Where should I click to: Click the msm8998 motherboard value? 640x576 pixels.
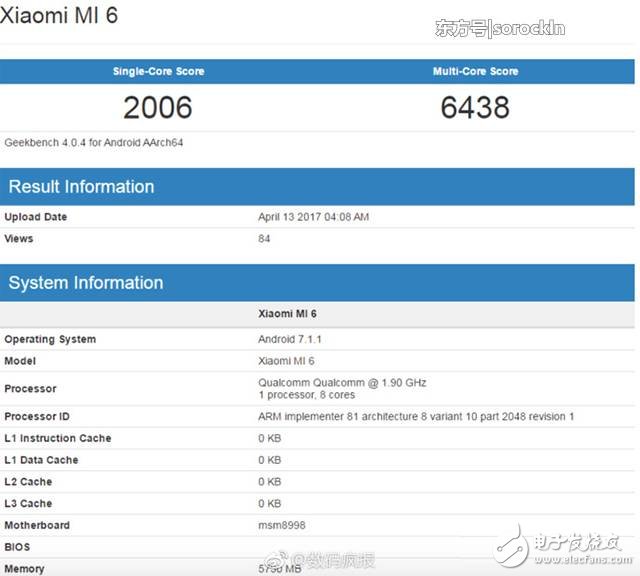(282, 525)
